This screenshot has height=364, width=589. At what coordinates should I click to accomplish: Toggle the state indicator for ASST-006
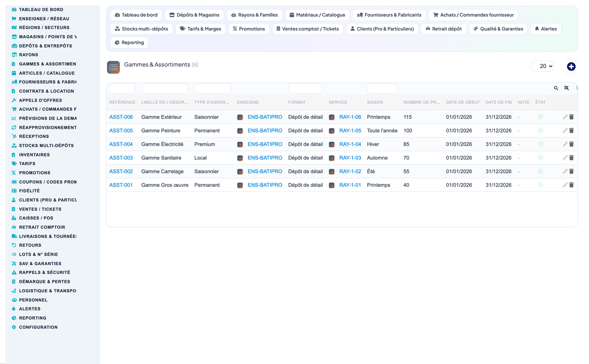tap(540, 117)
